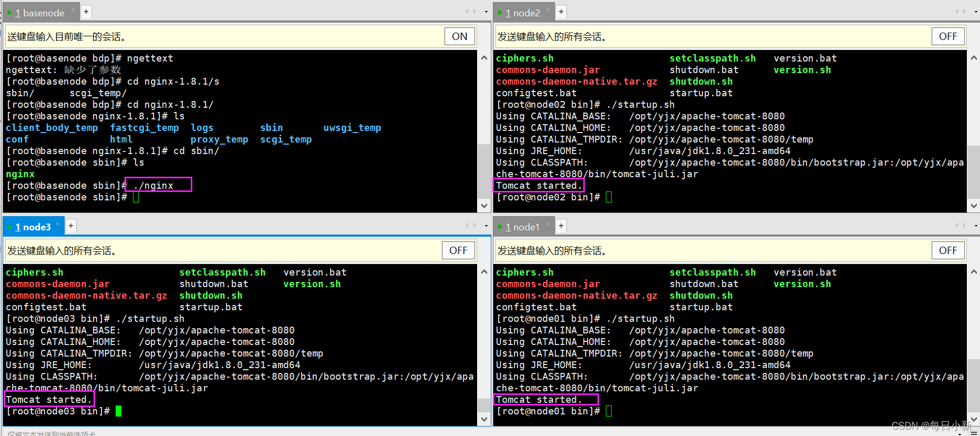Switch to the node2 session tab

click(x=522, y=13)
